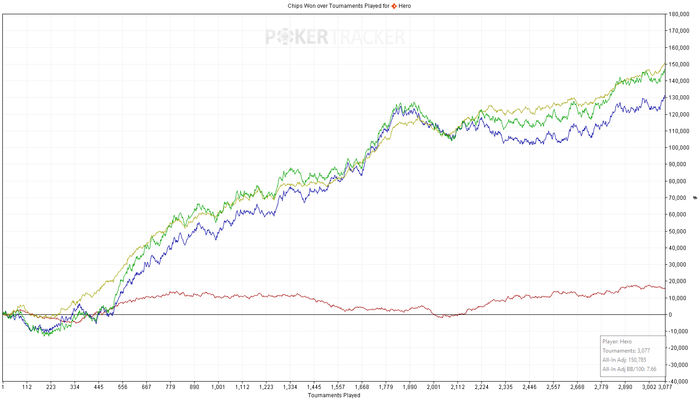The image size is (700, 400).
Task: Click the '140,000' y-axis label
Action: coord(679,81)
